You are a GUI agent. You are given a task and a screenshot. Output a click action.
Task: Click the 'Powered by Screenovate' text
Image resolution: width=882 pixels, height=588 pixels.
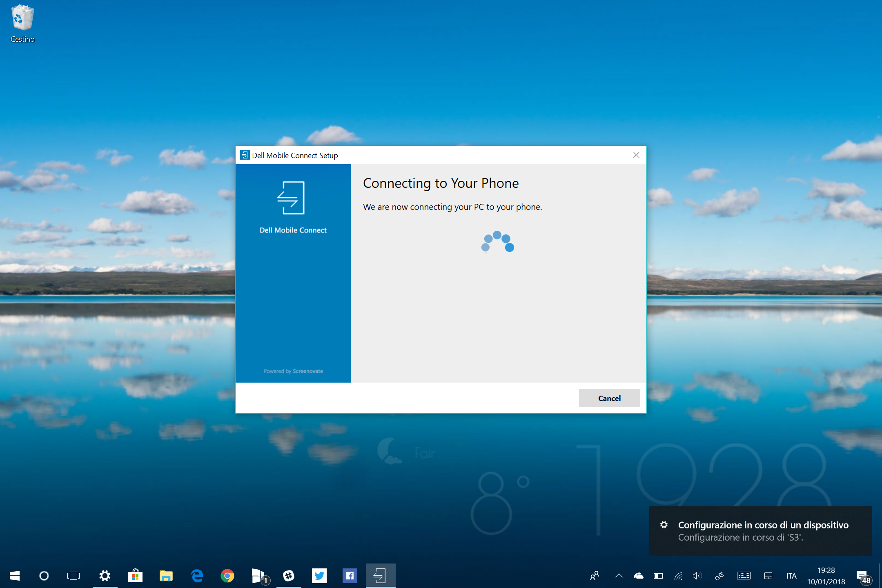coord(293,371)
